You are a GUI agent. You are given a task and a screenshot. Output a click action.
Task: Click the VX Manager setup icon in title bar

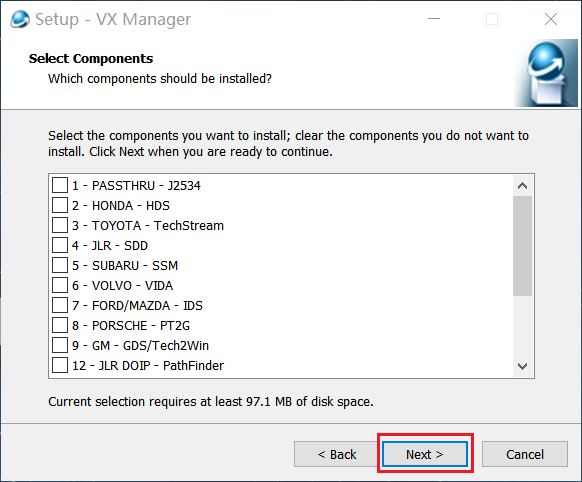pyautogui.click(x=20, y=19)
